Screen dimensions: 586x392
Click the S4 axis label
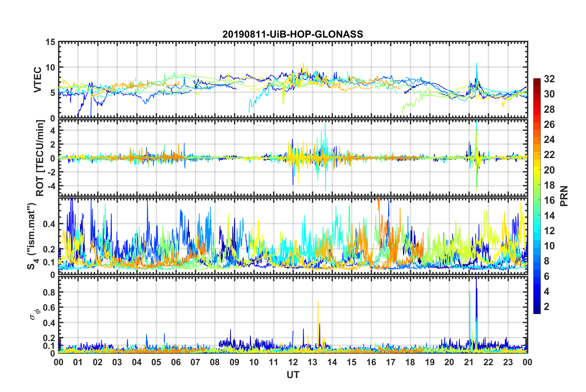(x=32, y=236)
